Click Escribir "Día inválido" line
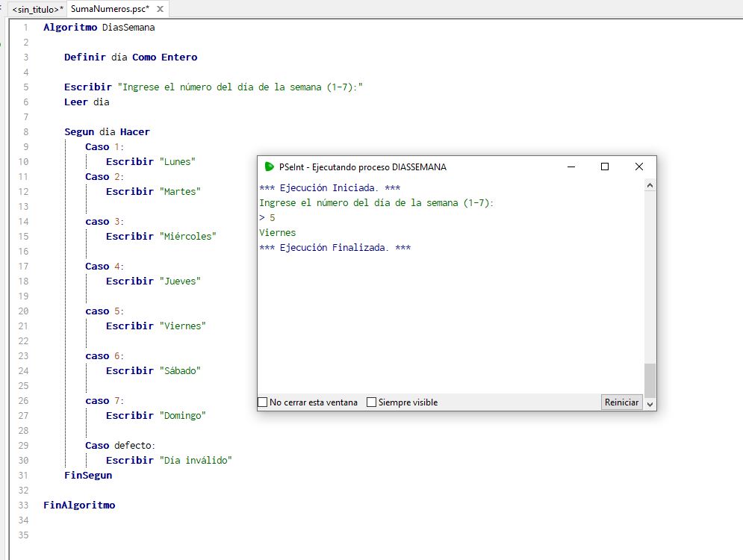Screen dimensions: 743x560 [170, 460]
